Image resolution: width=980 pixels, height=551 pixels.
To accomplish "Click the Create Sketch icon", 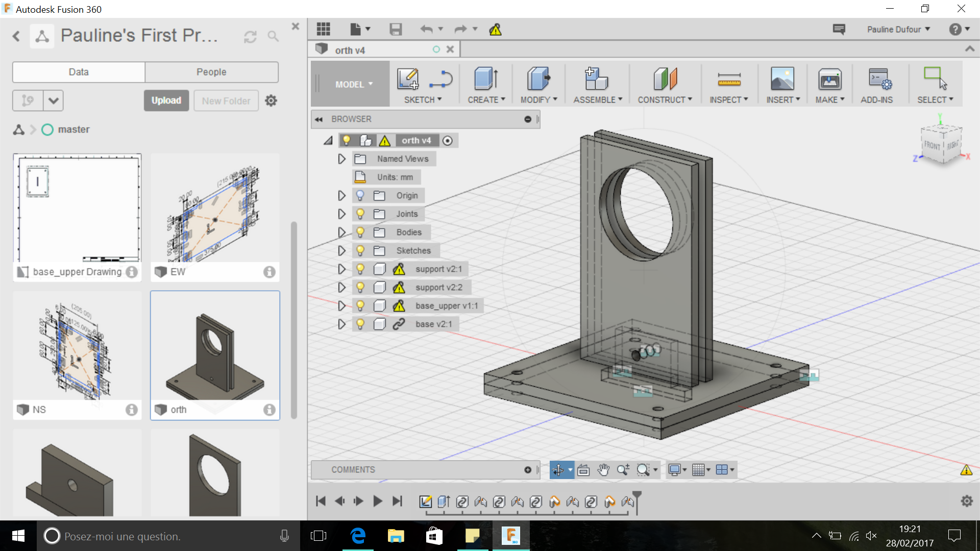I will 407,79.
